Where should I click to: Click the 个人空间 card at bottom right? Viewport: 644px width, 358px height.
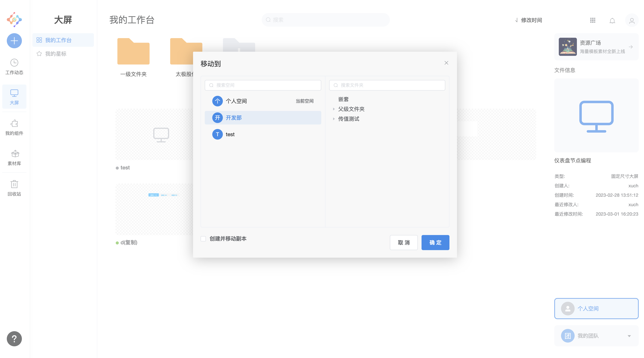coord(596,308)
